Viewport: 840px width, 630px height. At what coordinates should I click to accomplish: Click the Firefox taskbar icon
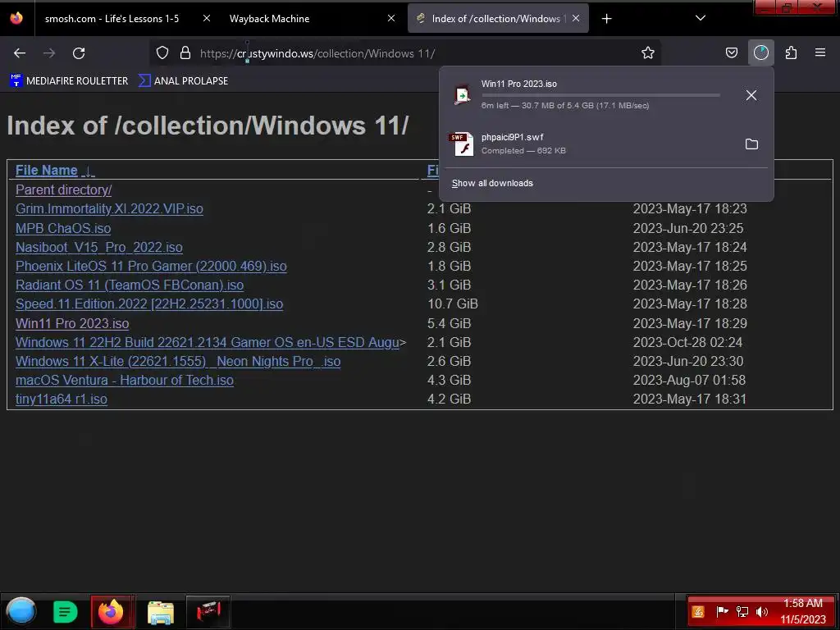[x=112, y=611]
